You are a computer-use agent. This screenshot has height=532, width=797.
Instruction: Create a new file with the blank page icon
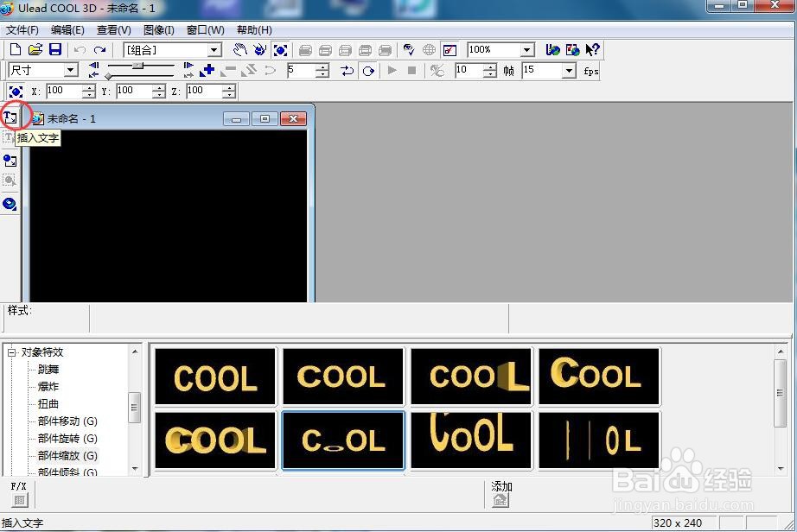coord(16,50)
